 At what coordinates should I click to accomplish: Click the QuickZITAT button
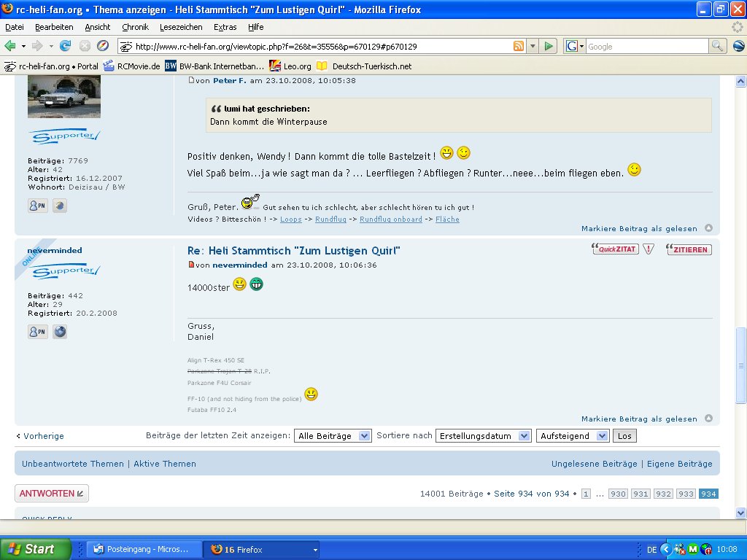[x=615, y=249]
